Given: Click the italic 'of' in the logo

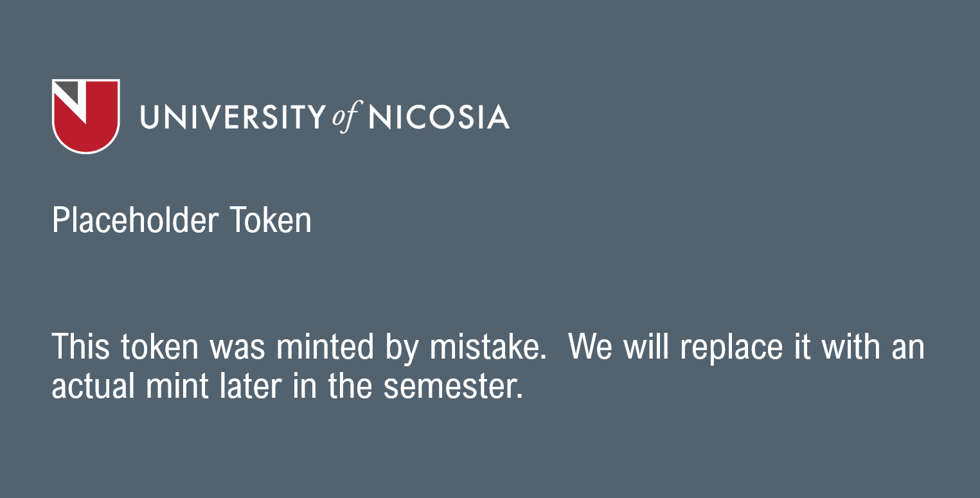Looking at the screenshot, I should [x=347, y=117].
